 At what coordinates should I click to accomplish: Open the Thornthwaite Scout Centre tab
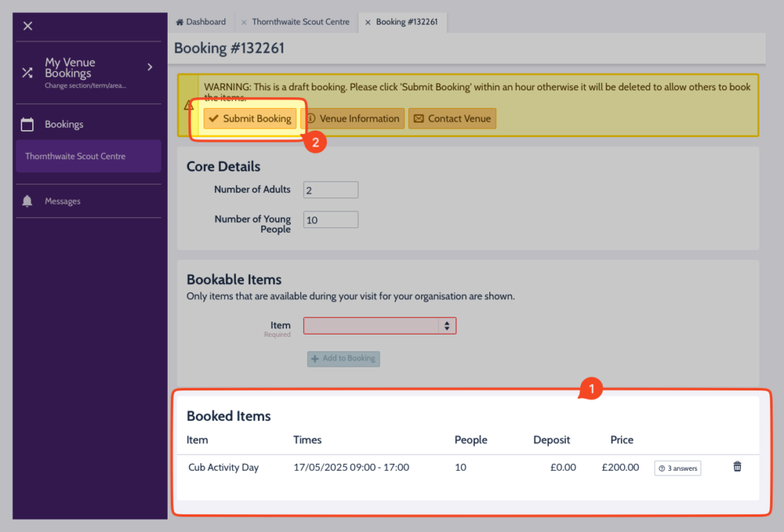coord(300,22)
